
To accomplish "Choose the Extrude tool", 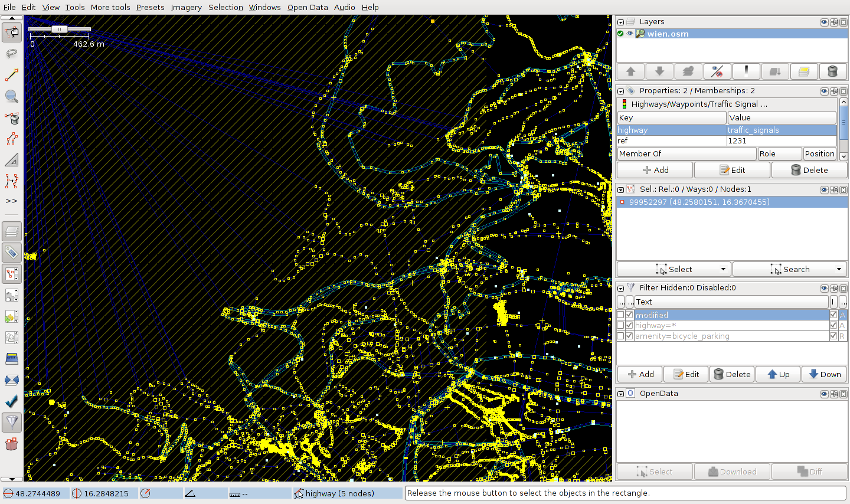I will click(11, 160).
